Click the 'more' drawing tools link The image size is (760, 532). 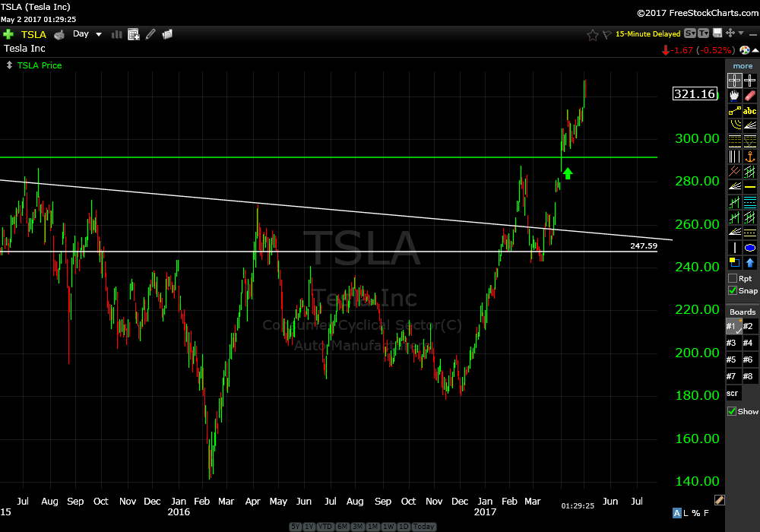coord(743,66)
